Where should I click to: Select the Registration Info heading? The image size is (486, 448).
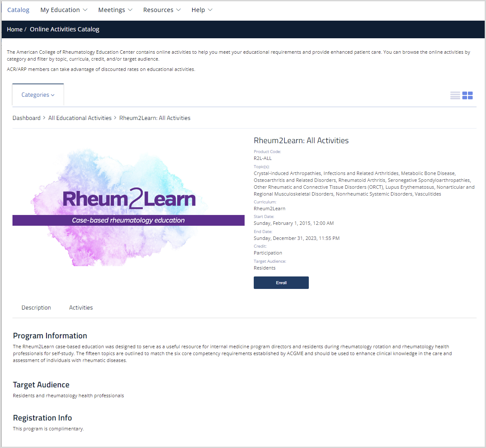tap(42, 418)
